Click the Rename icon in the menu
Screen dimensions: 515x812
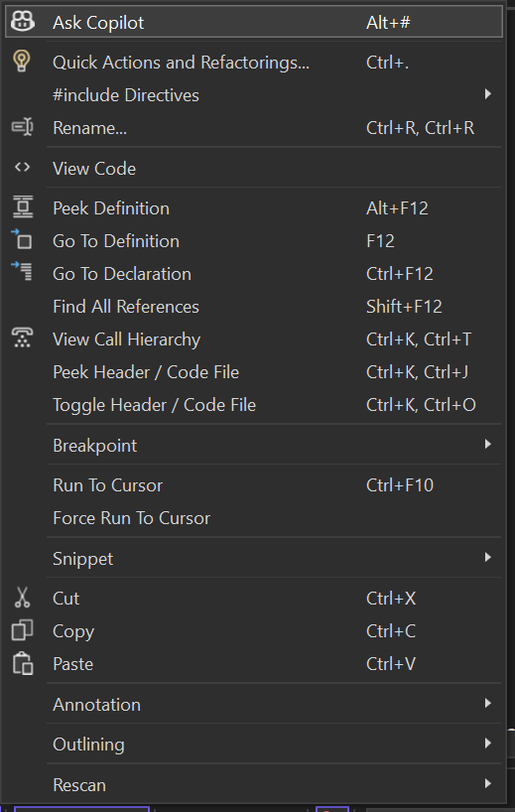[x=22, y=127]
